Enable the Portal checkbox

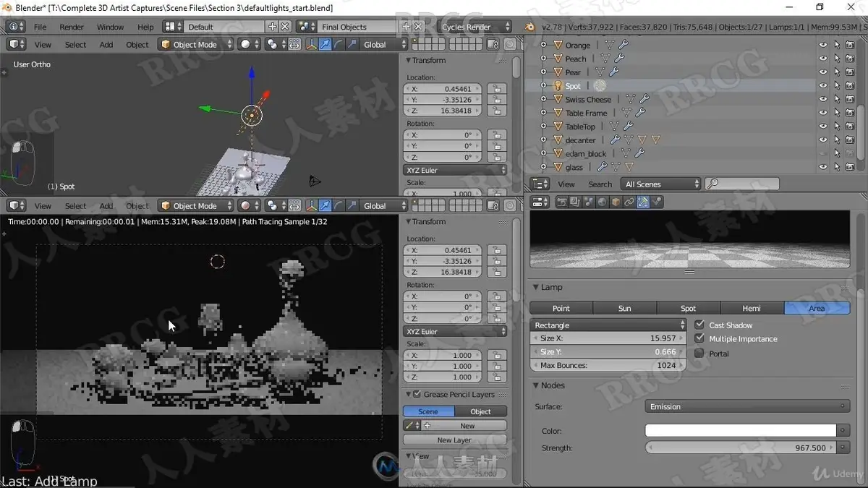pyautogui.click(x=699, y=354)
